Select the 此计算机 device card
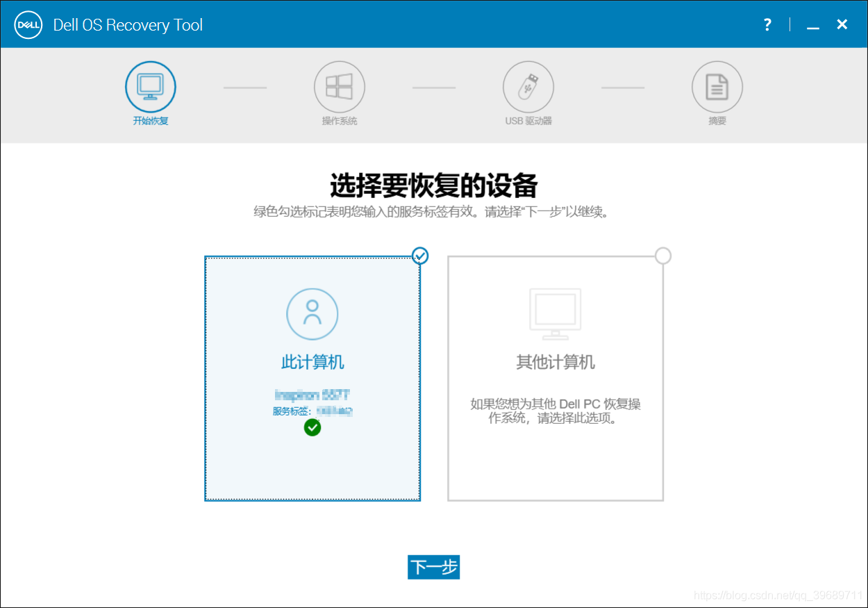This screenshot has height=608, width=868. coord(312,379)
